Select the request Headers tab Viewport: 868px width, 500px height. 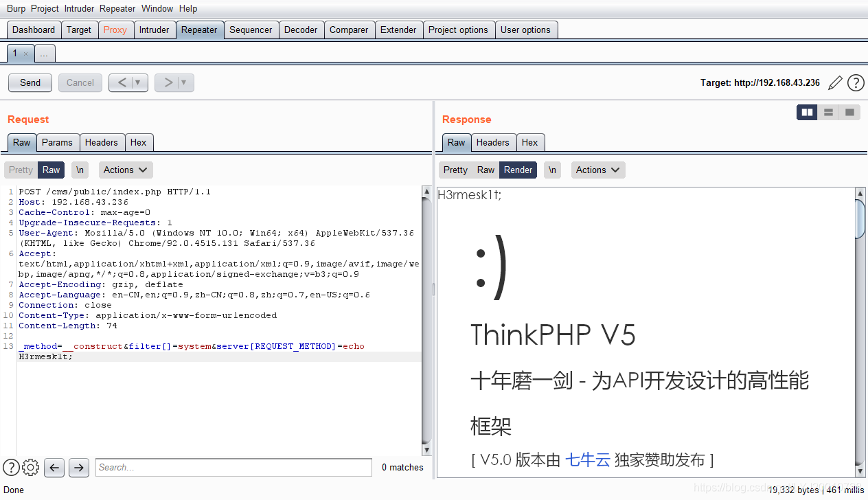102,142
